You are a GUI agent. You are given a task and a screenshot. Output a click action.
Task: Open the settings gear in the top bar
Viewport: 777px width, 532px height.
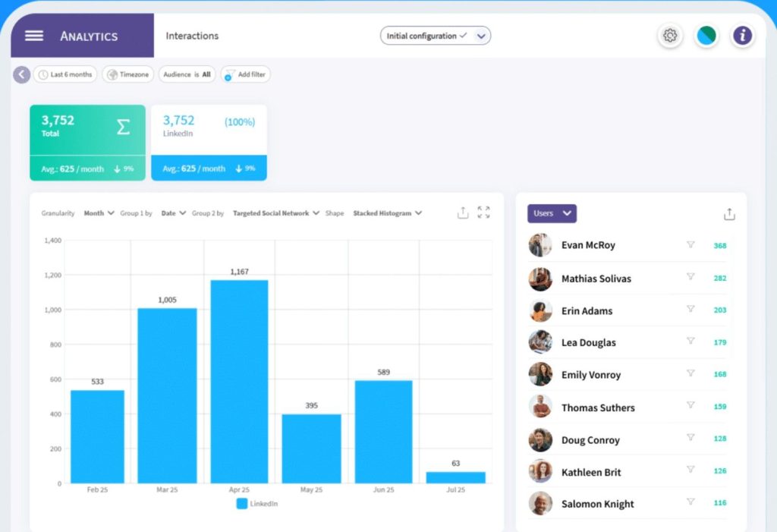pos(670,35)
